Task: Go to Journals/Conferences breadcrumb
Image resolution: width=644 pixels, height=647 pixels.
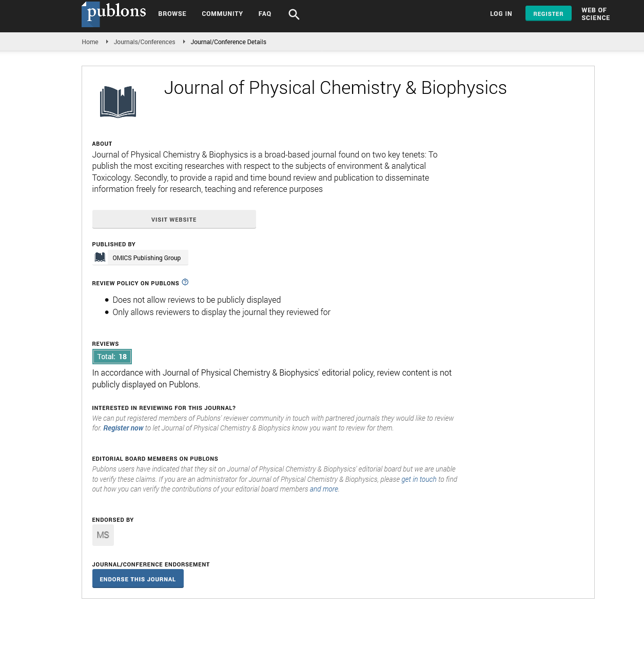Action: pyautogui.click(x=144, y=42)
